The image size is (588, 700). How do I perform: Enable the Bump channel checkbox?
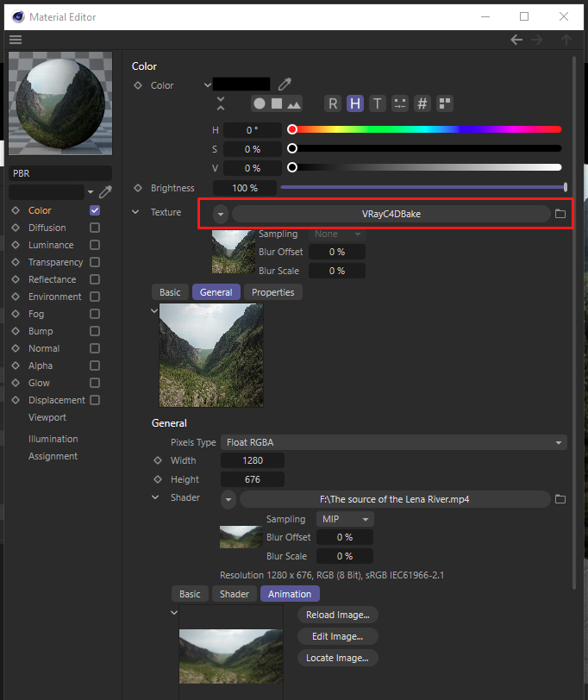(95, 331)
